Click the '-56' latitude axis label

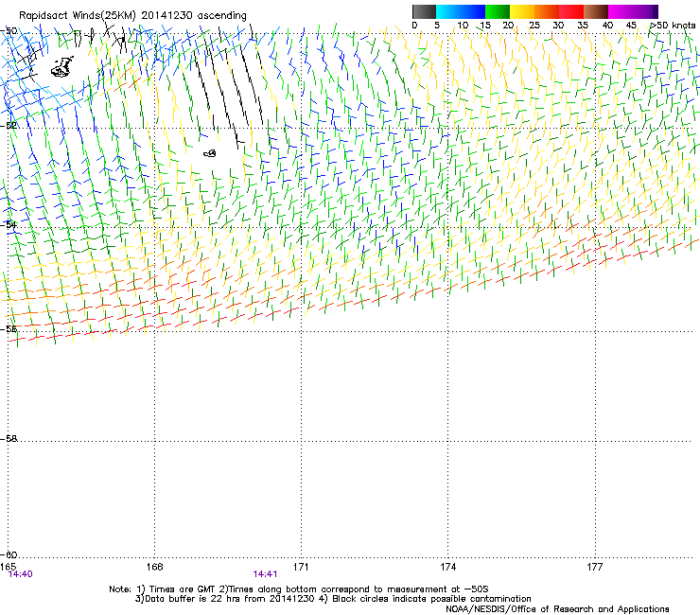9,329
